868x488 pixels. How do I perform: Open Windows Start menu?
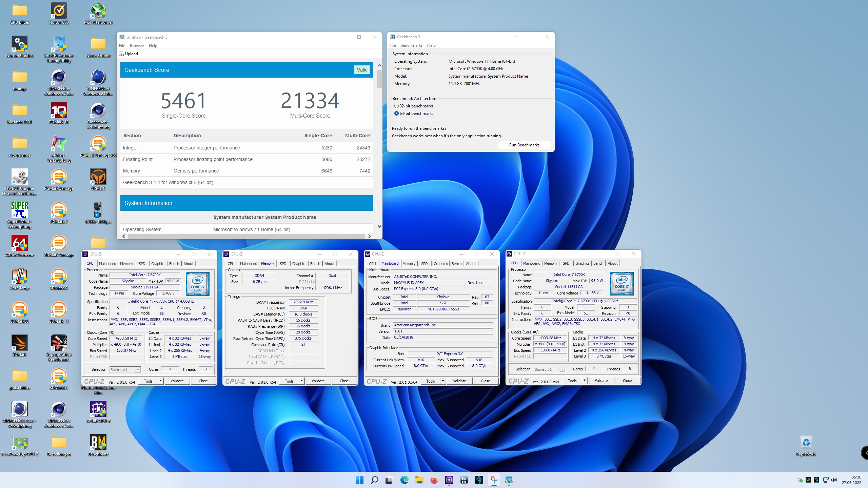click(x=359, y=480)
